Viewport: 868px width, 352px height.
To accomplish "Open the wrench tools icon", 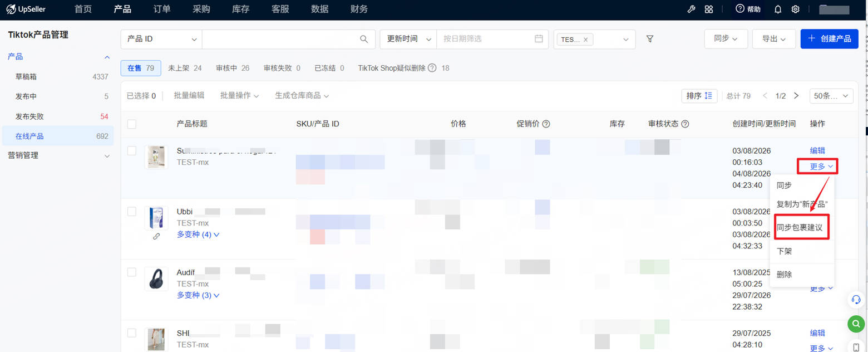I will click(x=692, y=9).
